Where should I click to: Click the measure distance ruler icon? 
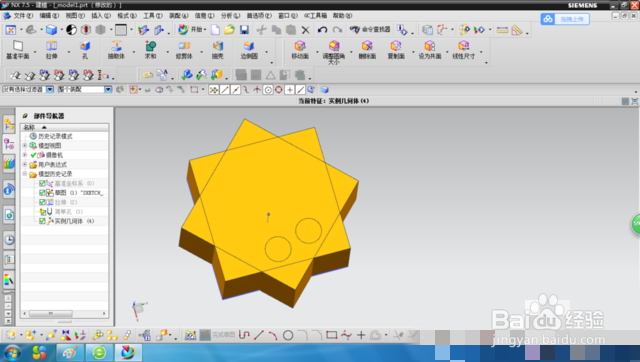502,30
